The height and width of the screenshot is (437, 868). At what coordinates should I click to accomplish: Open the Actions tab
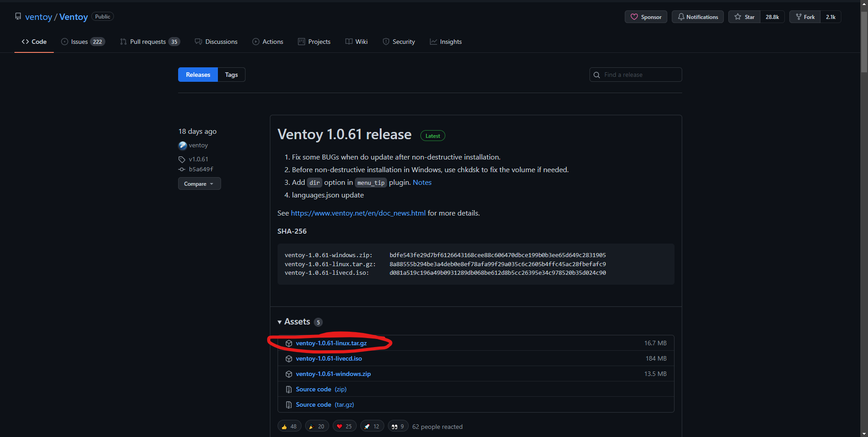268,42
